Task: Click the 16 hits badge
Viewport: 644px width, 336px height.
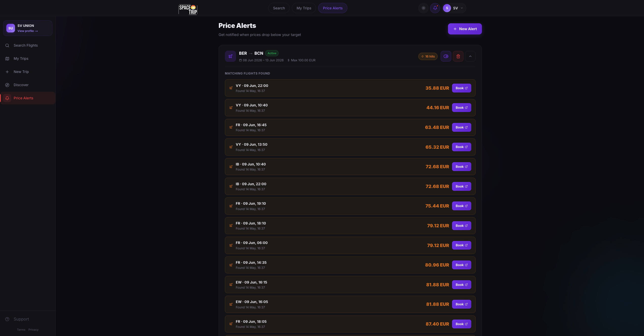Action: (x=428, y=57)
